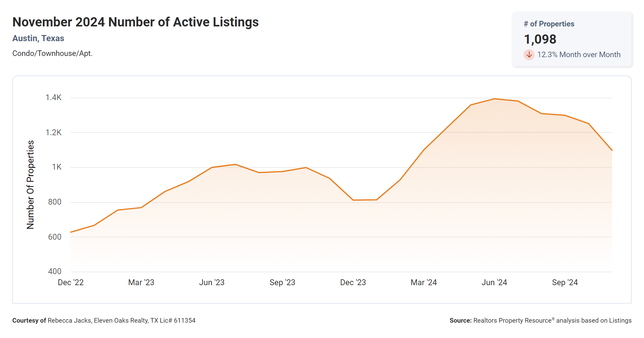Screen dimensions: 644x338
Task: Click the Jun '24 x-axis label
Action: (494, 282)
